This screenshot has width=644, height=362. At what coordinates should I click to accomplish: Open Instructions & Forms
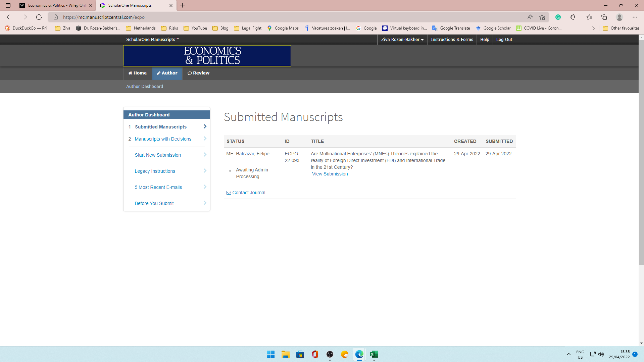coord(452,40)
